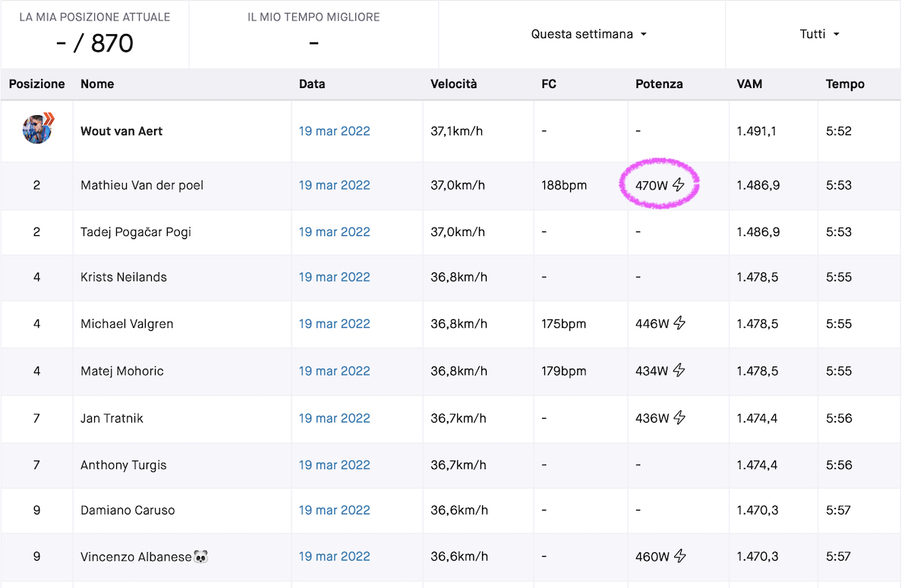Open Jan Tratnik's date link
The image size is (911, 588).
(334, 418)
